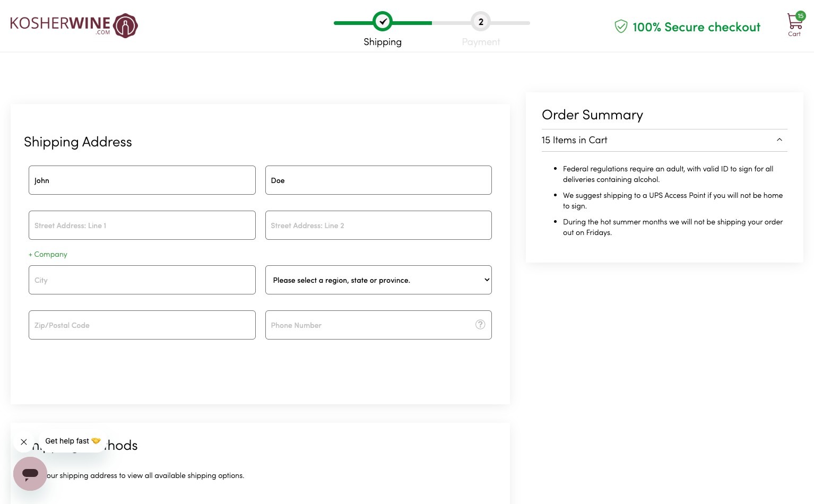Click the hot summer months shipping notice
Screen dimensions: 814x504
673,227
